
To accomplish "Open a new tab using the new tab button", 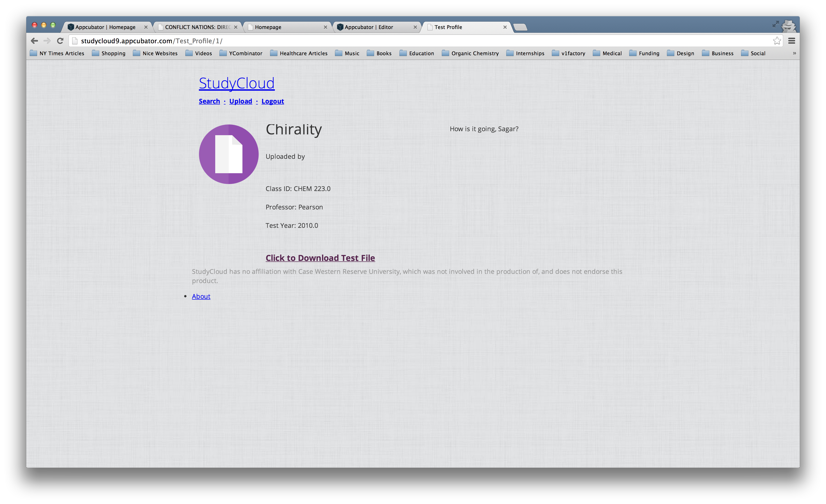I will [x=520, y=27].
